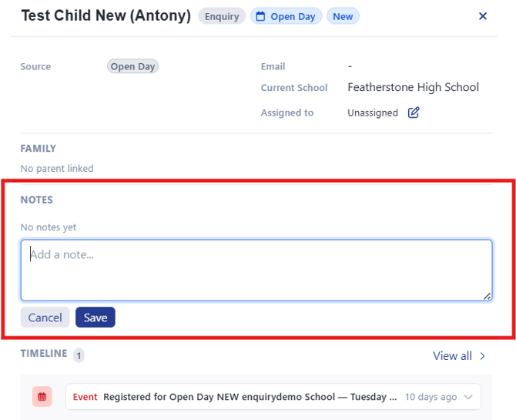The image size is (516, 420).
Task: Click the blue Open Day header badge
Action: tap(286, 16)
